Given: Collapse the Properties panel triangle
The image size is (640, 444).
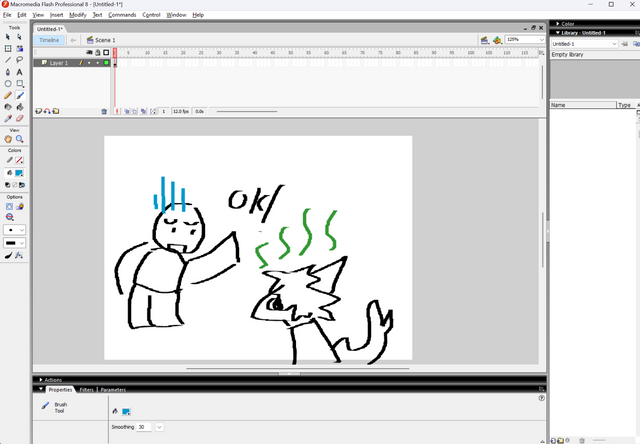Looking at the screenshot, I should (41, 389).
